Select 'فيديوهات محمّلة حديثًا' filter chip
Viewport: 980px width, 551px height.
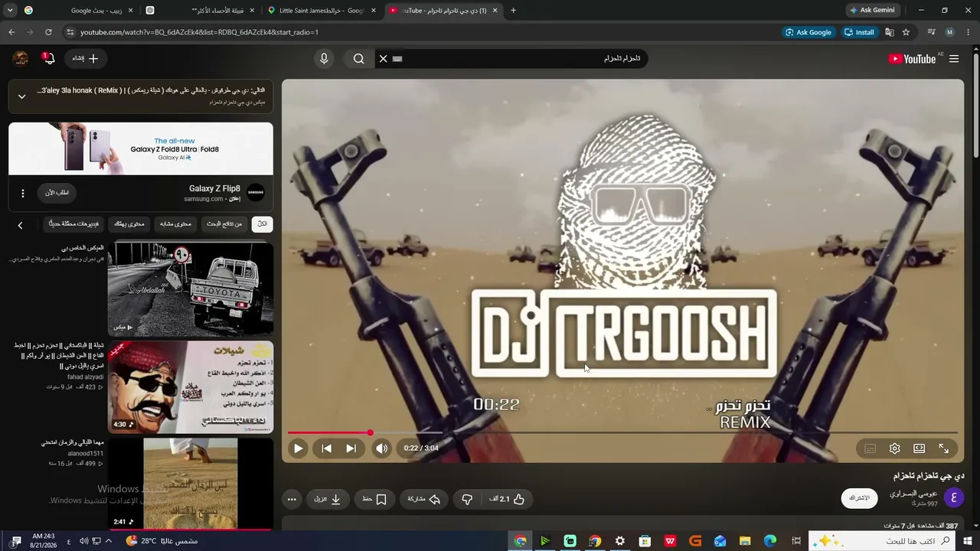point(73,224)
